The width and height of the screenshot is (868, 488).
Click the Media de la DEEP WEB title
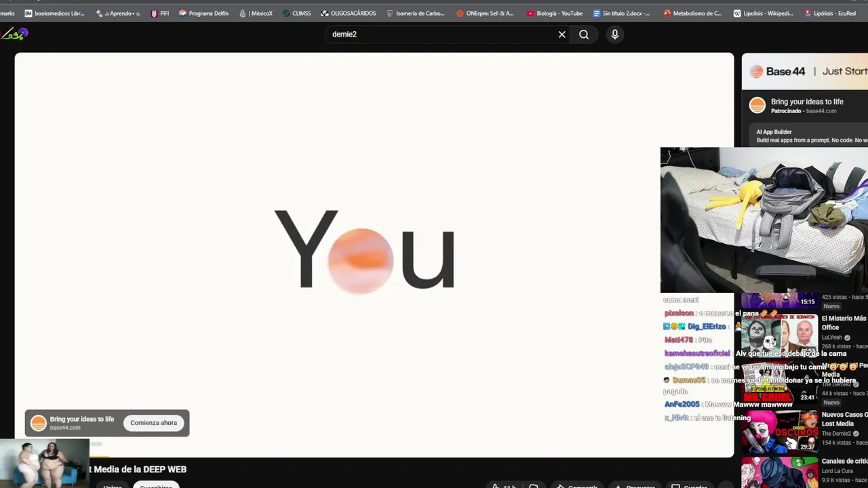coord(138,469)
